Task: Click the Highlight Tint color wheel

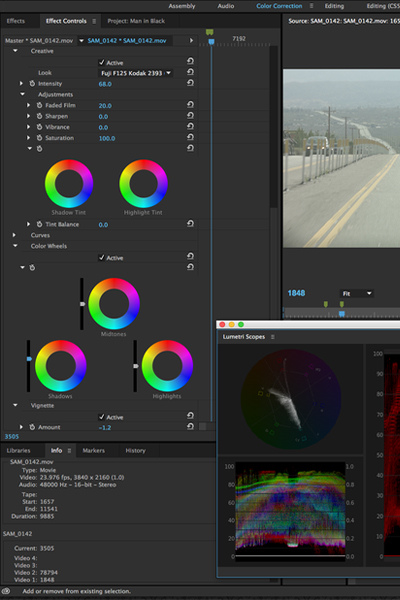Action: (x=143, y=184)
